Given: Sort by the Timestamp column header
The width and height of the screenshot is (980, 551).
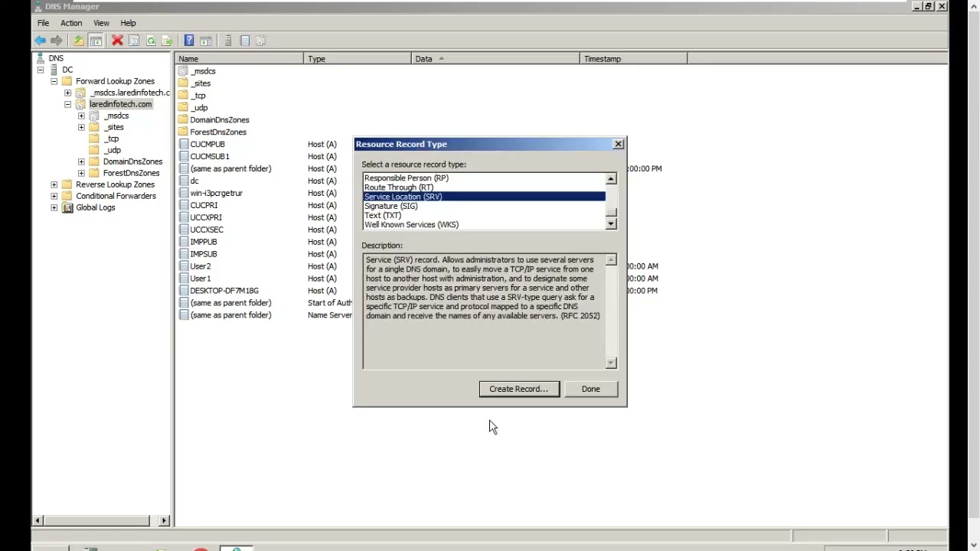Looking at the screenshot, I should pyautogui.click(x=634, y=59).
